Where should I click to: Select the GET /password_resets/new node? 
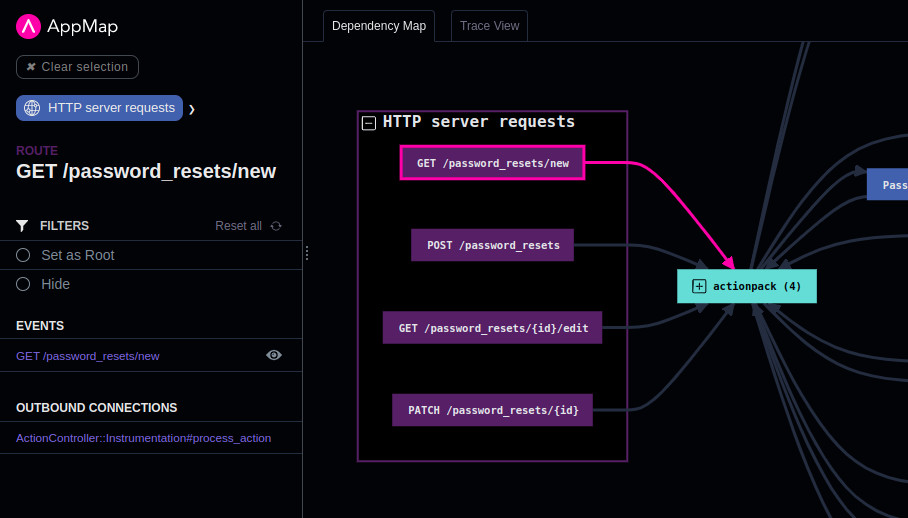pyautogui.click(x=492, y=163)
